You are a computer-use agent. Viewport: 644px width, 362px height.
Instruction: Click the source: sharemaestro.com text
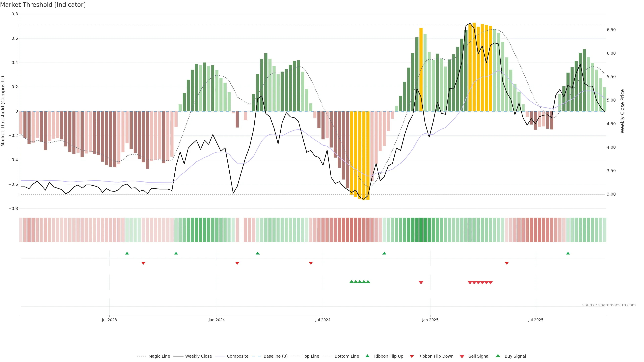click(x=609, y=305)
